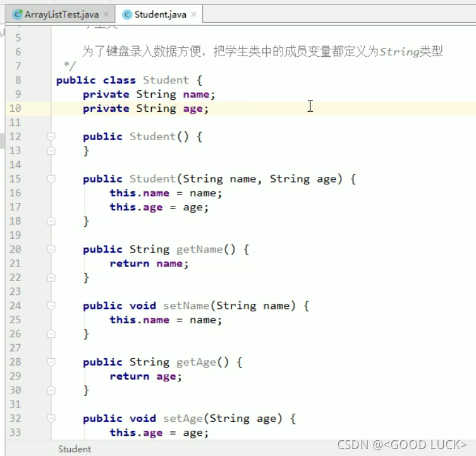Viewport: 476px width, 456px height.
Task: Click 'private' keyword on line 9
Action: 106,94
